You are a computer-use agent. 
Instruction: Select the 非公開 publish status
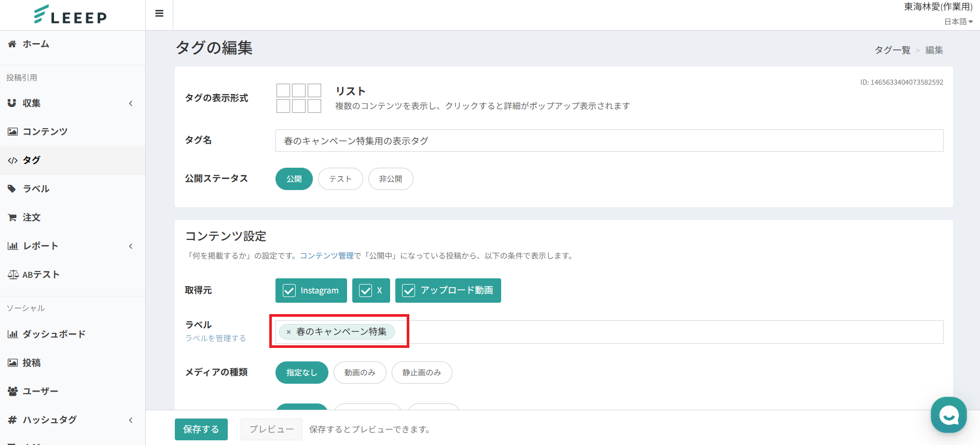click(x=390, y=179)
